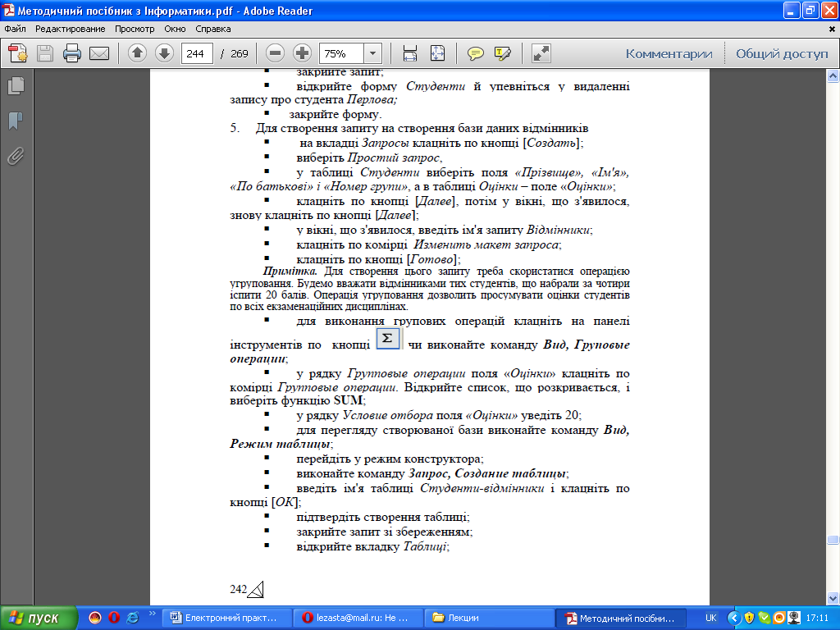Click the scrollbar up arrow
Viewport: 840px width, 630px height.
tap(833, 76)
